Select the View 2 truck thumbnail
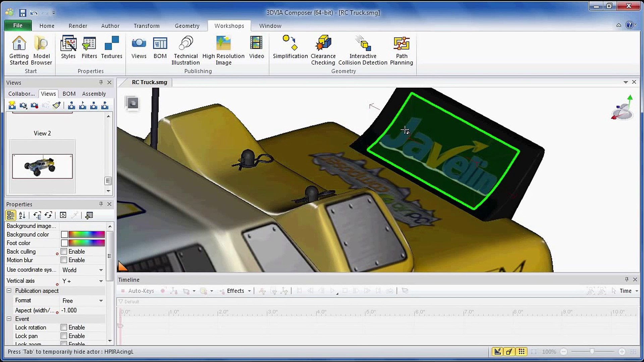 [42, 166]
